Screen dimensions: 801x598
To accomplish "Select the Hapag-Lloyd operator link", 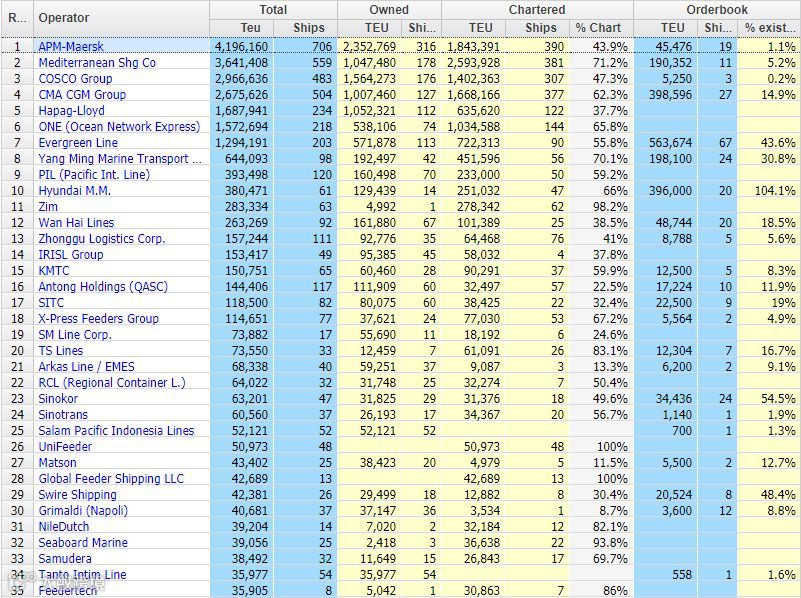I will pyautogui.click(x=72, y=111).
